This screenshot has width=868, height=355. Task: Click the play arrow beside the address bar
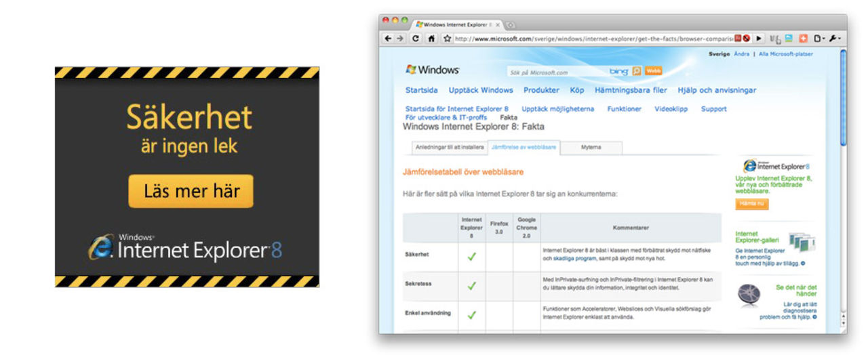click(759, 39)
